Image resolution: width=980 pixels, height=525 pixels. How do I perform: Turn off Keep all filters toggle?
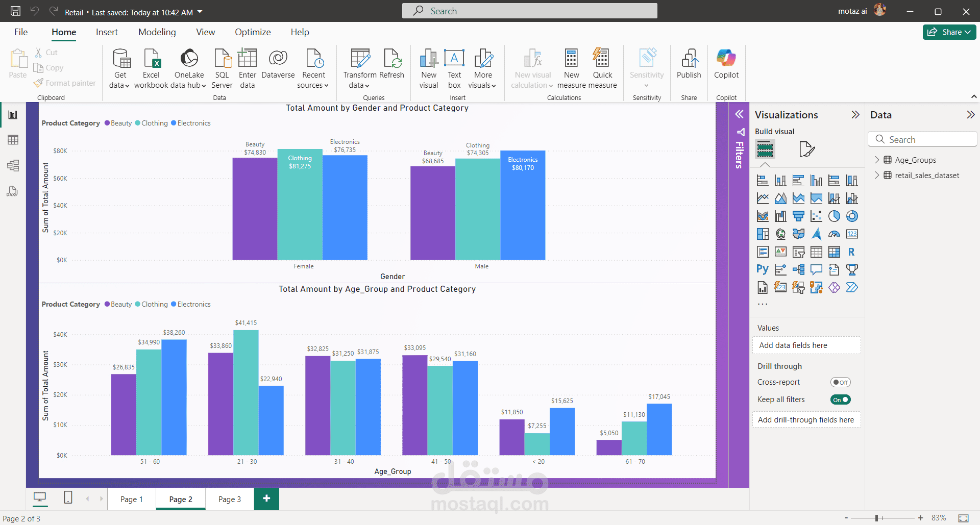840,399
